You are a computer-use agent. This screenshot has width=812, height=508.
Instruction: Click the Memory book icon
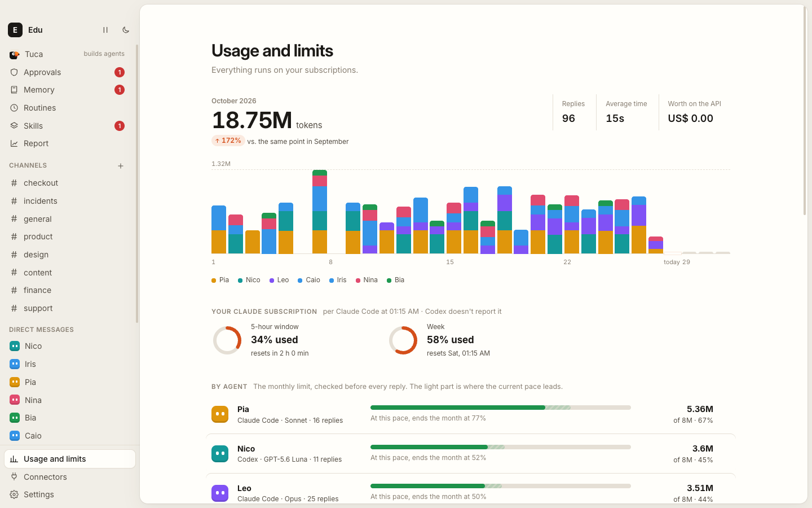pyautogui.click(x=14, y=90)
